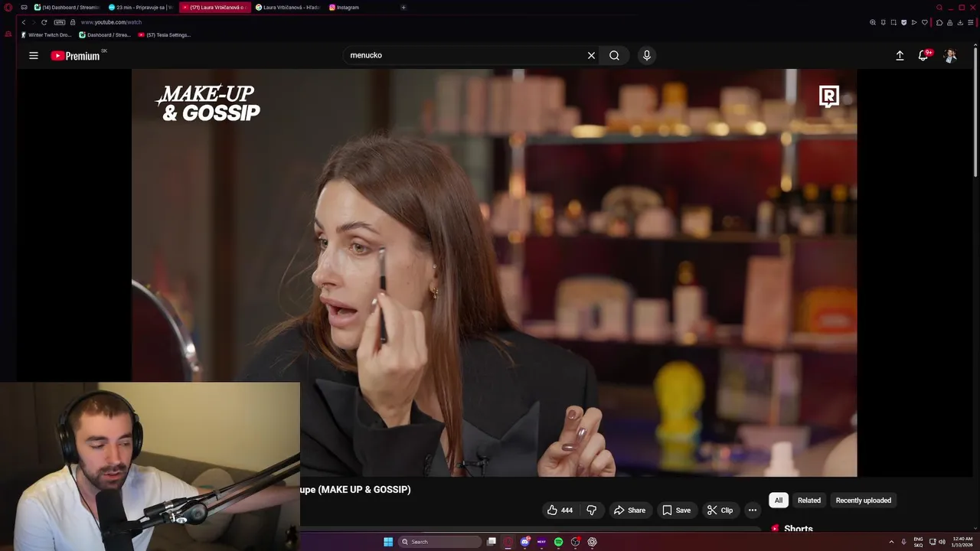The width and height of the screenshot is (980, 551).
Task: Open the 12:40 AM clock calendar
Action: tap(962, 542)
